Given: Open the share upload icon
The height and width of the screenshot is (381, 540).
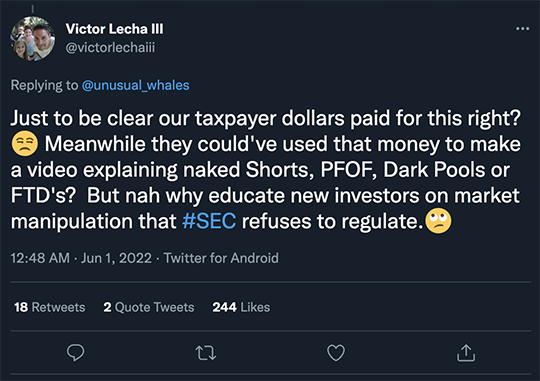Looking at the screenshot, I should [x=466, y=353].
